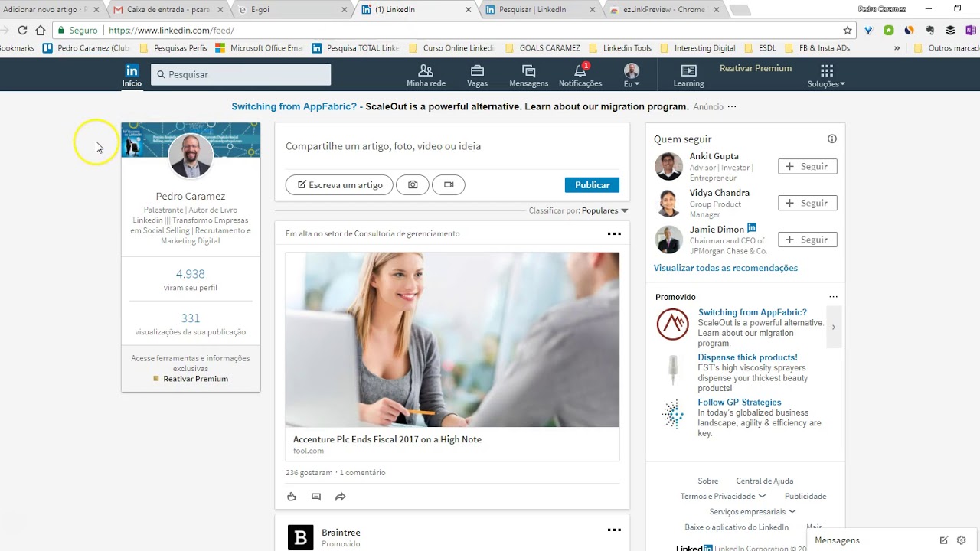Open the Accenture article image

[x=452, y=340]
